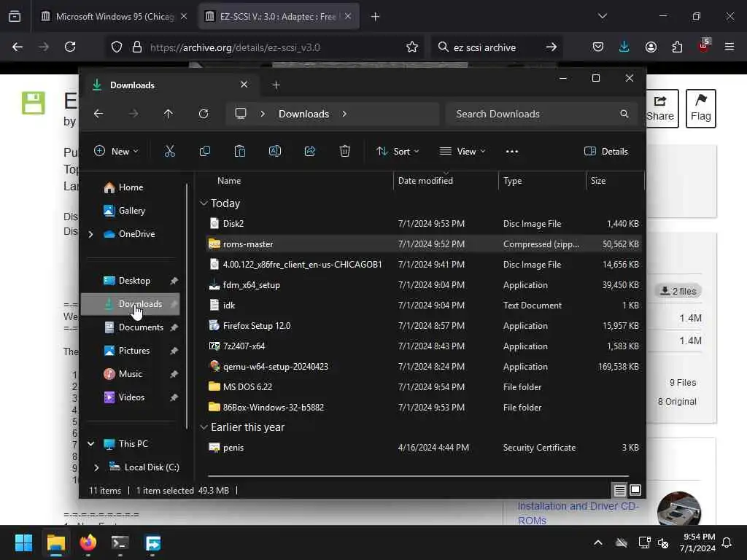
Task: Go back in File Explorer
Action: tap(98, 114)
